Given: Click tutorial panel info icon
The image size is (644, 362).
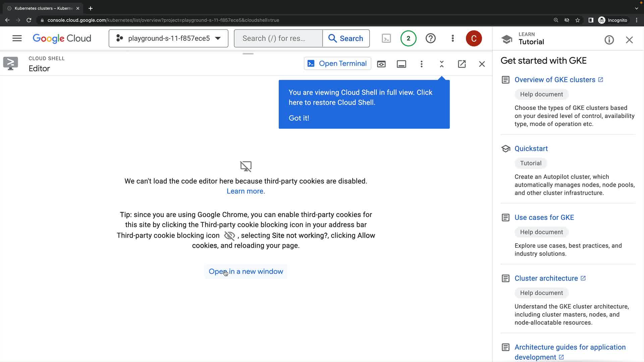Looking at the screenshot, I should [x=609, y=40].
